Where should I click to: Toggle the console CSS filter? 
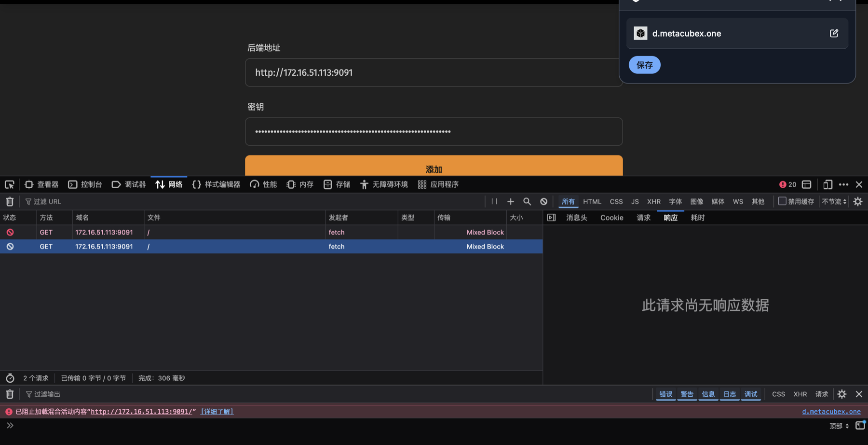[x=778, y=394]
